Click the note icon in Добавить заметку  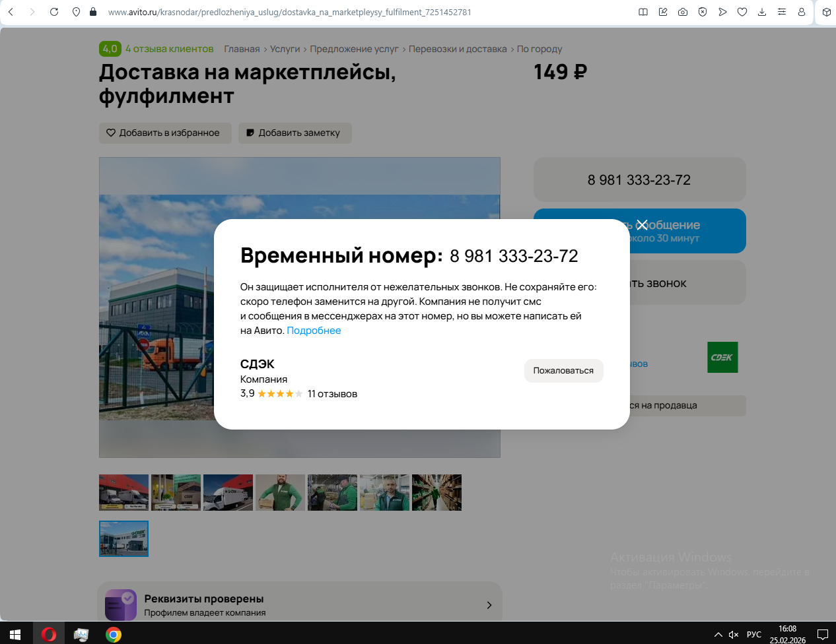pyautogui.click(x=250, y=133)
